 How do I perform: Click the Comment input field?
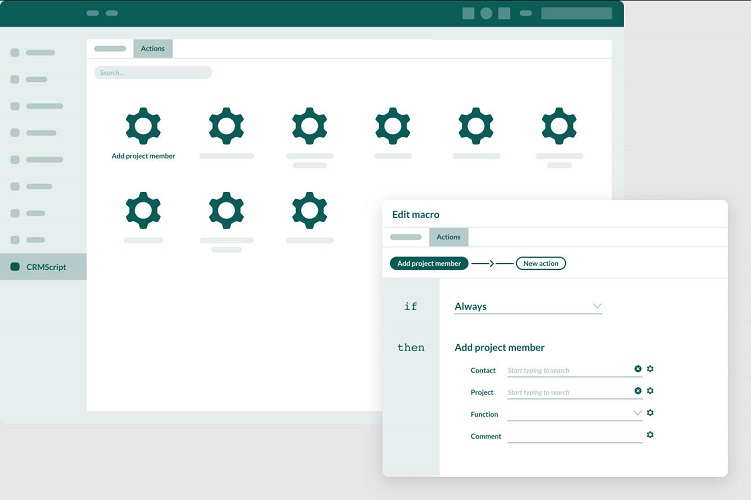point(575,436)
